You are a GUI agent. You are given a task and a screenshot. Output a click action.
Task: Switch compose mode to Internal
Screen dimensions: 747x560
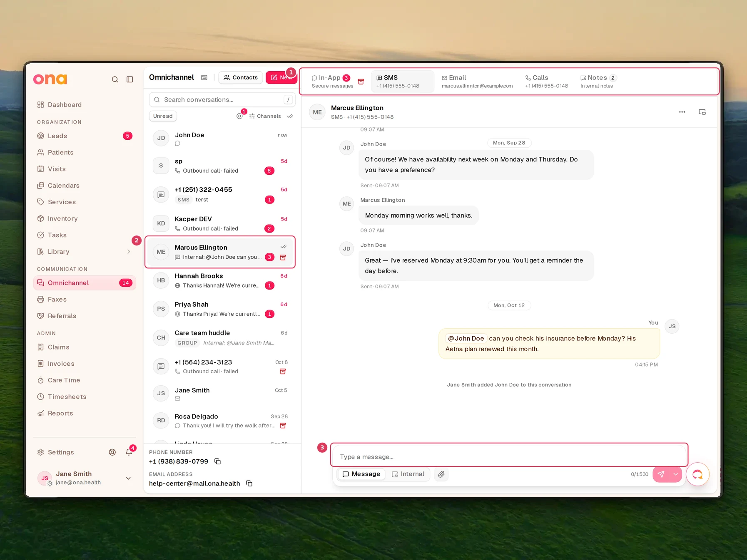408,474
